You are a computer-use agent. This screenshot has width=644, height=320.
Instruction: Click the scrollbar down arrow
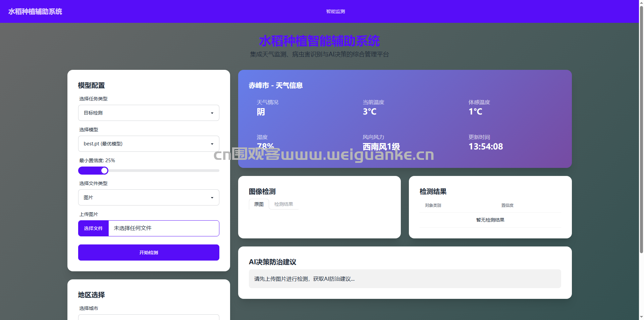[x=641, y=317]
